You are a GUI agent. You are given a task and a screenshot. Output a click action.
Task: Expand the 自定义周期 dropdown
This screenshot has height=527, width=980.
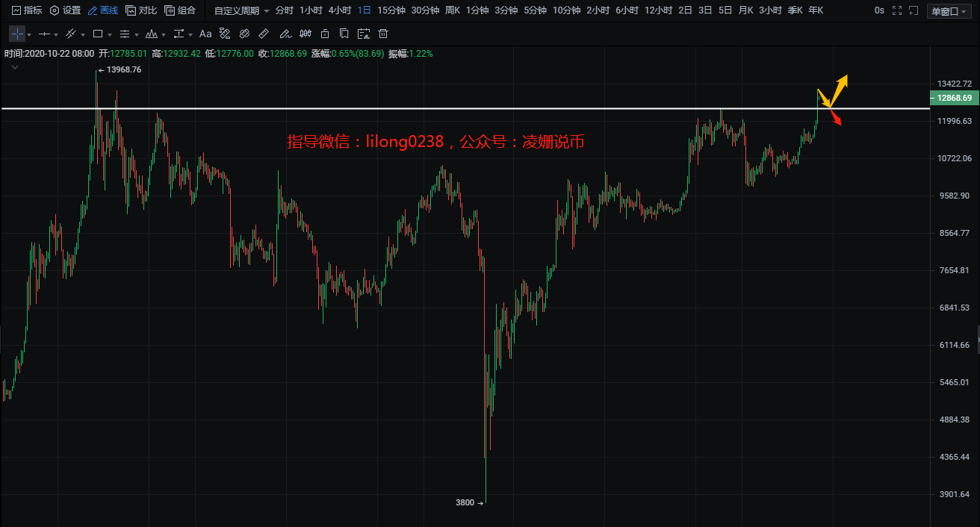tap(241, 10)
